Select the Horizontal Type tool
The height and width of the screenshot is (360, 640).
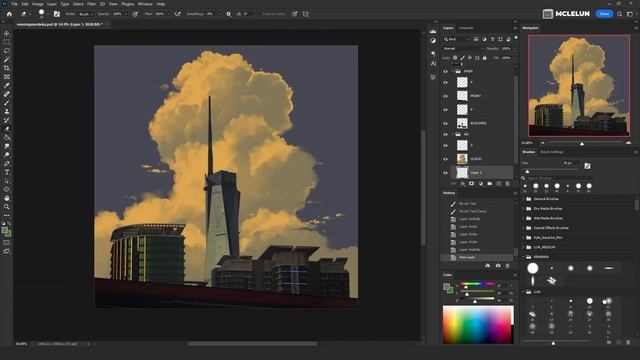point(7,172)
